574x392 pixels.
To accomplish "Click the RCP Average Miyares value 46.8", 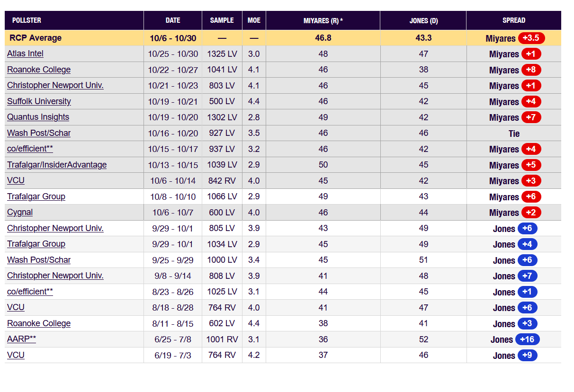I will coord(323,38).
